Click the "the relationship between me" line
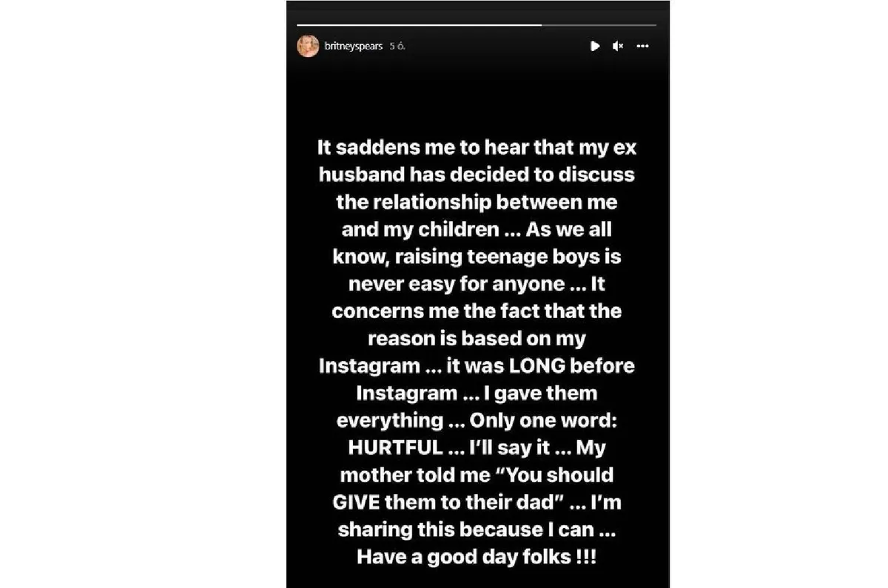Viewport: 888px width, 588px height. [477, 202]
